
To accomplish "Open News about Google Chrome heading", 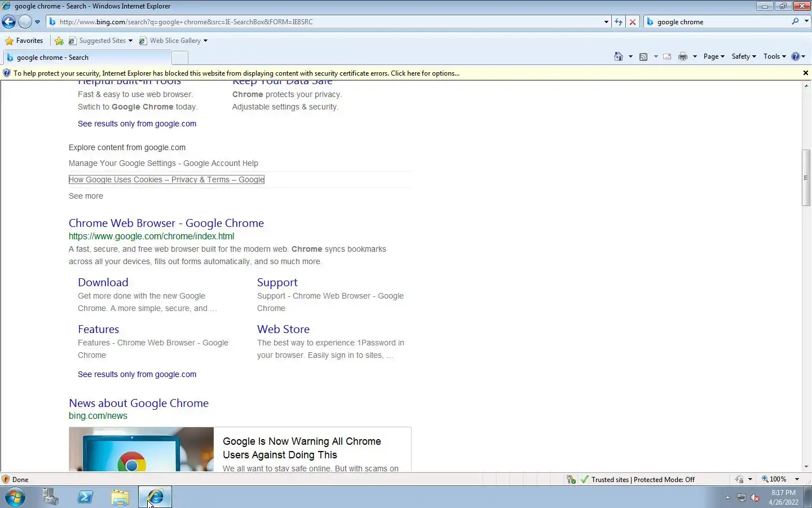I will pos(139,403).
